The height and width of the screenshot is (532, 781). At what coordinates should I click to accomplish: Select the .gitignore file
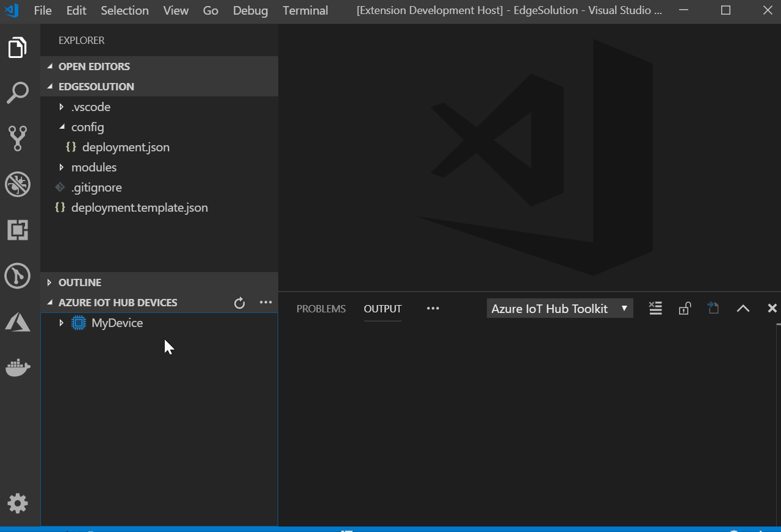(96, 187)
